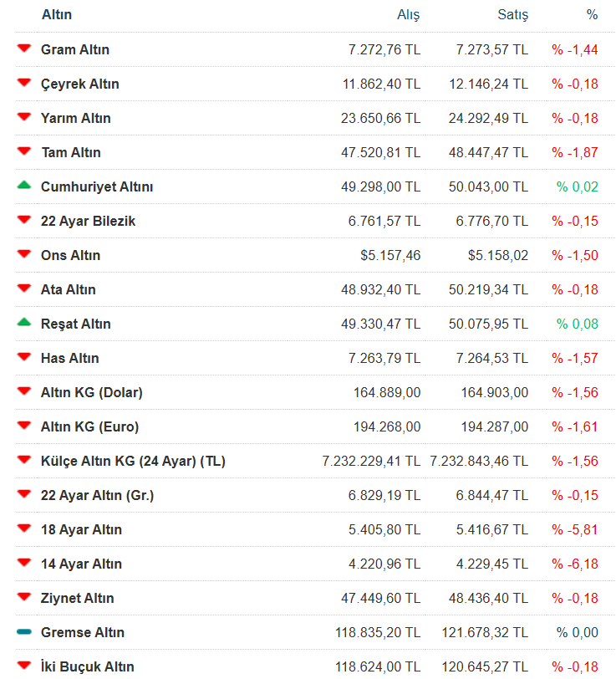This screenshot has width=616, height=679.
Task: Click the red down arrow beside Ons Altın
Action: coord(23,255)
